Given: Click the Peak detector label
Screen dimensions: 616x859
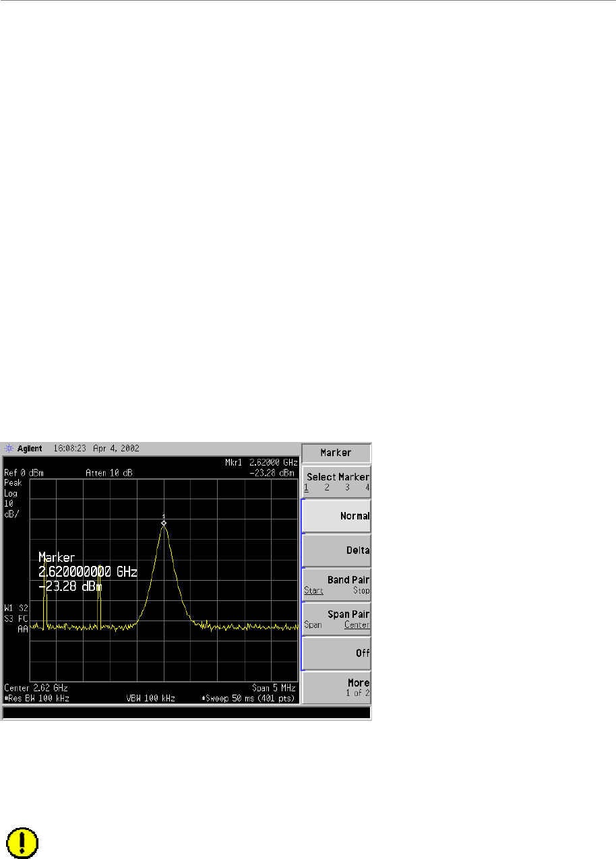Looking at the screenshot, I should point(13,483).
